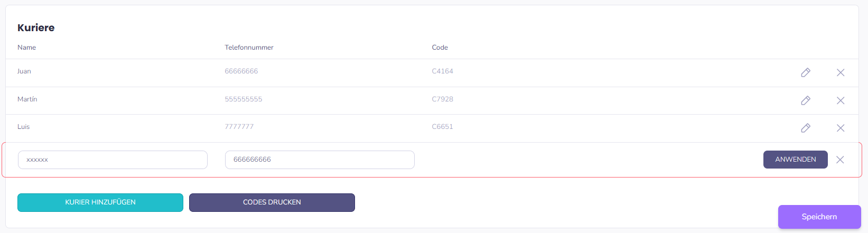
Task: Click the Telefonnummer column header
Action: tap(249, 48)
